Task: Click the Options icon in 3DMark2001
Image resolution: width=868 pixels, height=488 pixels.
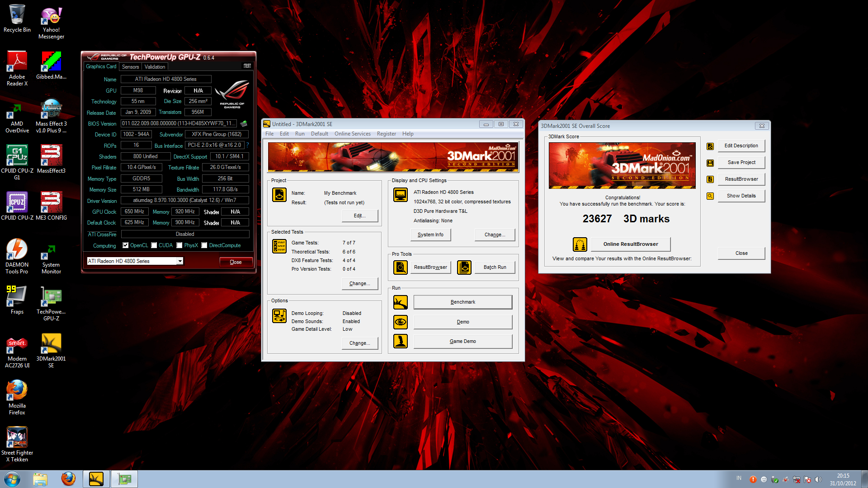Action: [x=279, y=316]
